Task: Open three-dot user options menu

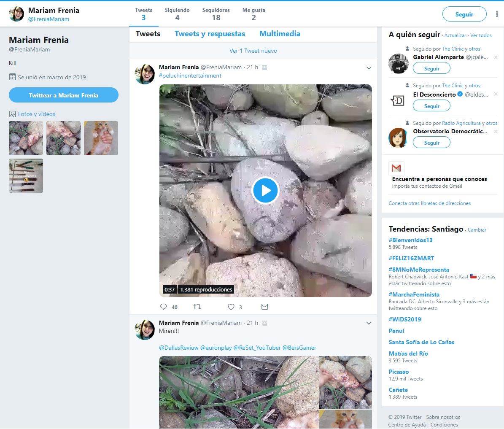Action: pos(497,14)
